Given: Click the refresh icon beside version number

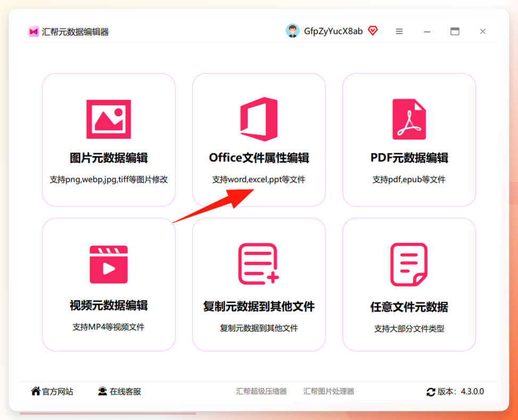Looking at the screenshot, I should point(431,392).
